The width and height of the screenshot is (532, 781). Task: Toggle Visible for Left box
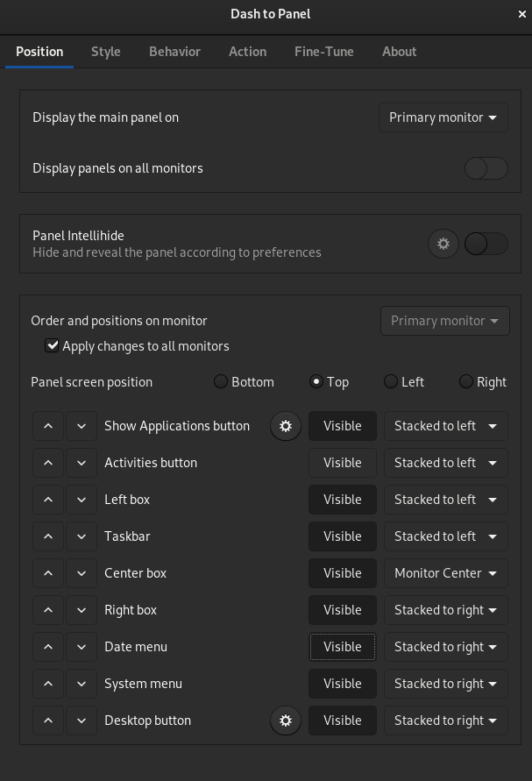(x=343, y=500)
